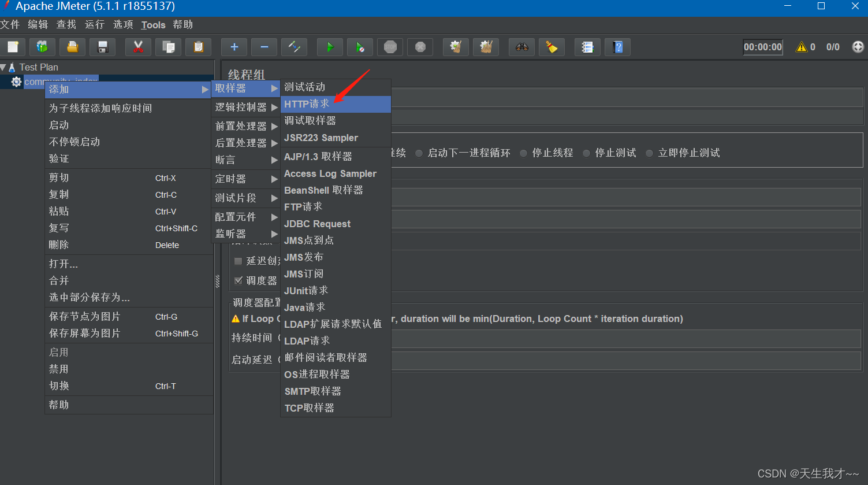Choose BeanShell 取样器 from the list
The width and height of the screenshot is (868, 485).
[336, 190]
